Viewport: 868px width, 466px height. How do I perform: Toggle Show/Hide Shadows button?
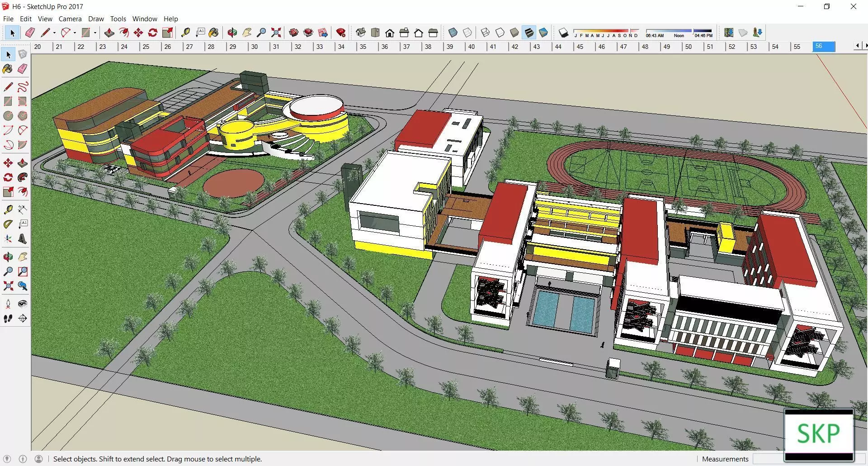click(x=563, y=33)
